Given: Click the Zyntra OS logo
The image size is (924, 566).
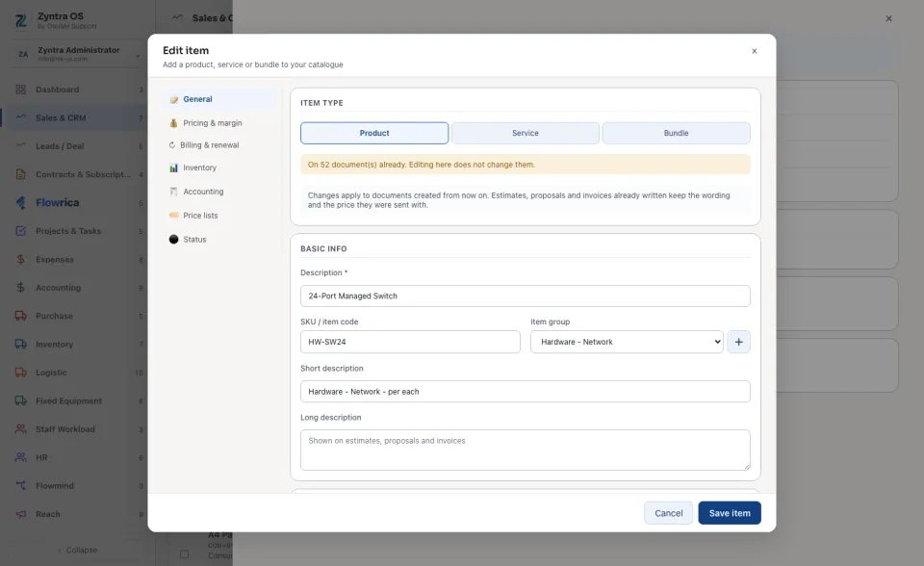Looking at the screenshot, I should [x=20, y=20].
